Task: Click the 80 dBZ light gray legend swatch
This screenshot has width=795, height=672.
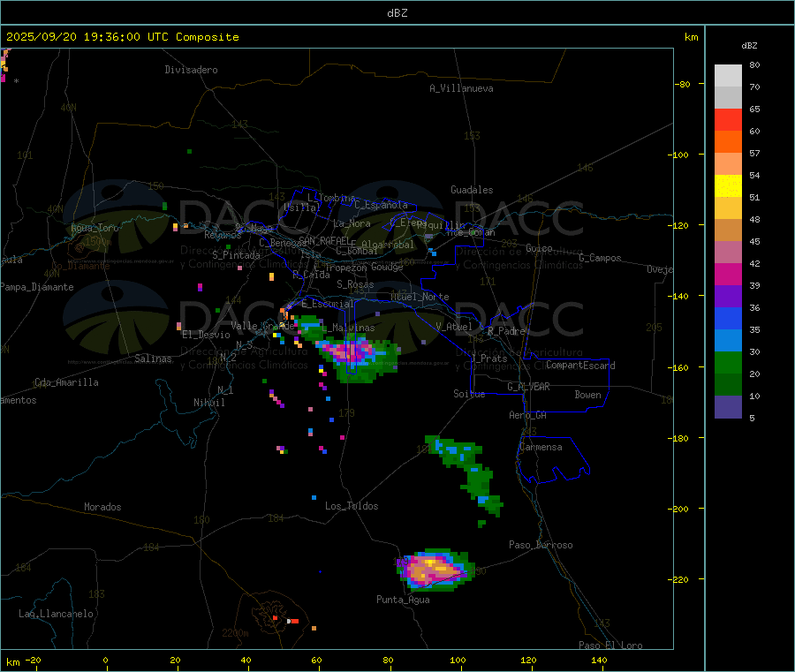Action: click(728, 76)
